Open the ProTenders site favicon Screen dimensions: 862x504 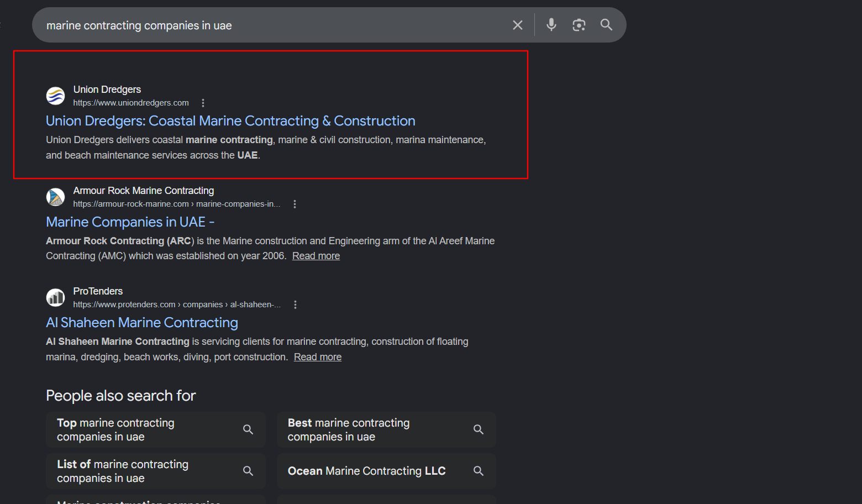(55, 297)
